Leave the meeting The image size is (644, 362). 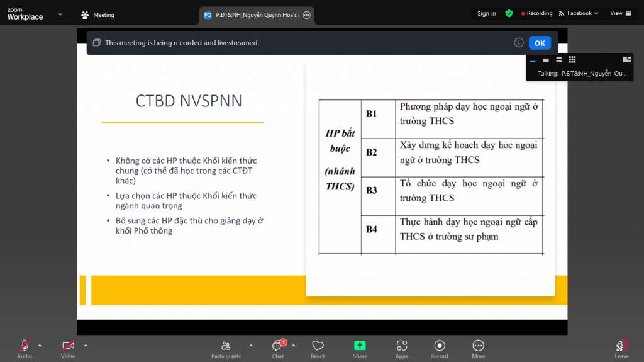point(621,349)
